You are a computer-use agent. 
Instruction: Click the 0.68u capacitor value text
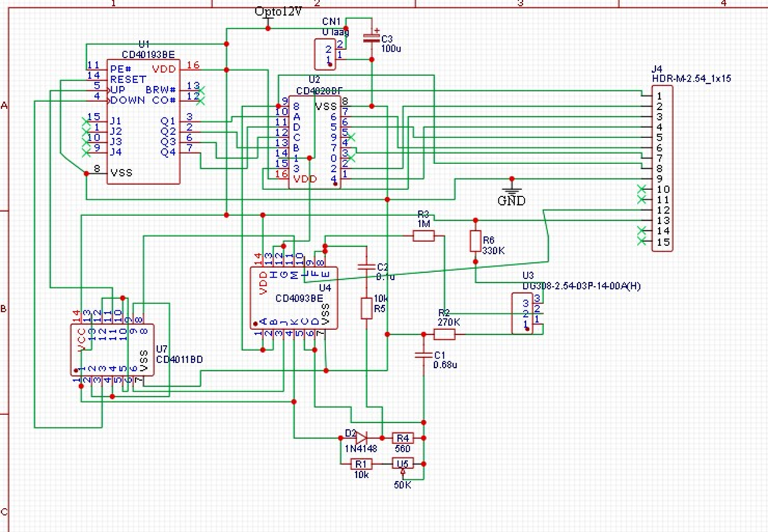point(445,364)
